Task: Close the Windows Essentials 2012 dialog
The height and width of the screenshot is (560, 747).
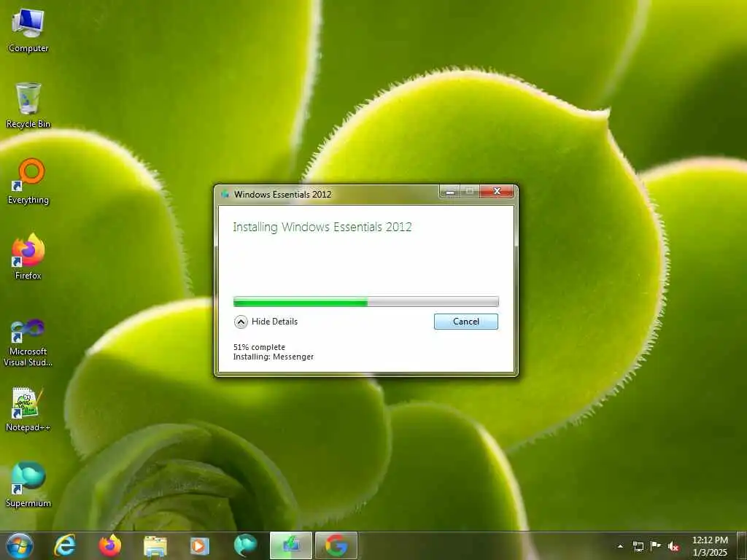Action: click(497, 192)
